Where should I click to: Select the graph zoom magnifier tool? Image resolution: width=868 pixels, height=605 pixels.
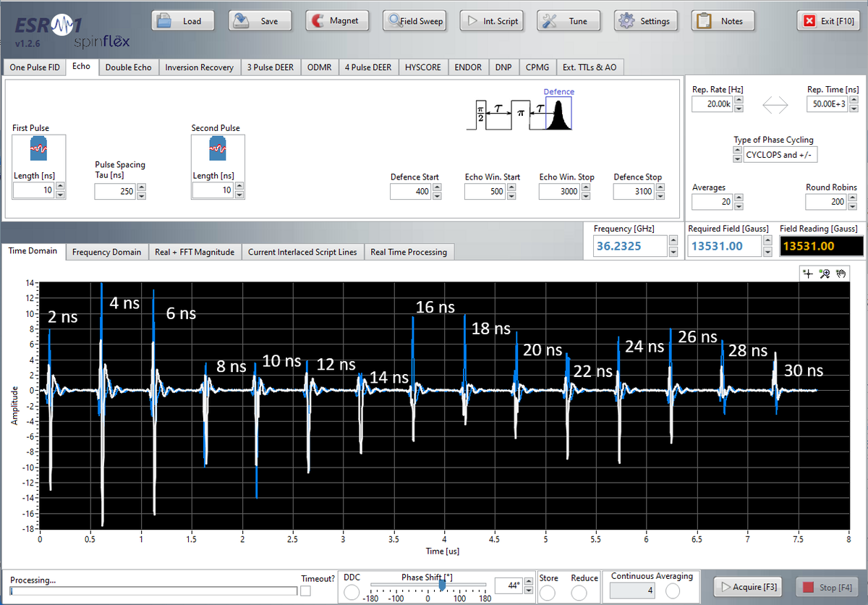(x=824, y=274)
